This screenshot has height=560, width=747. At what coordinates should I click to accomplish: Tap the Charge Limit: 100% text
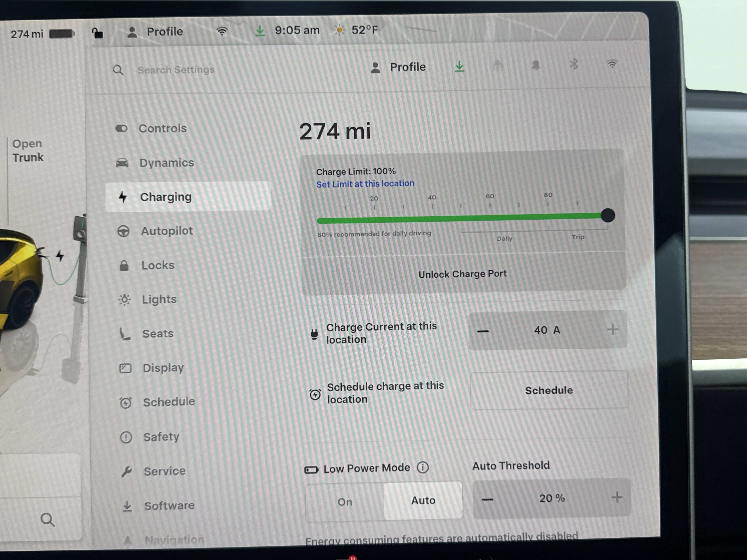point(356,171)
